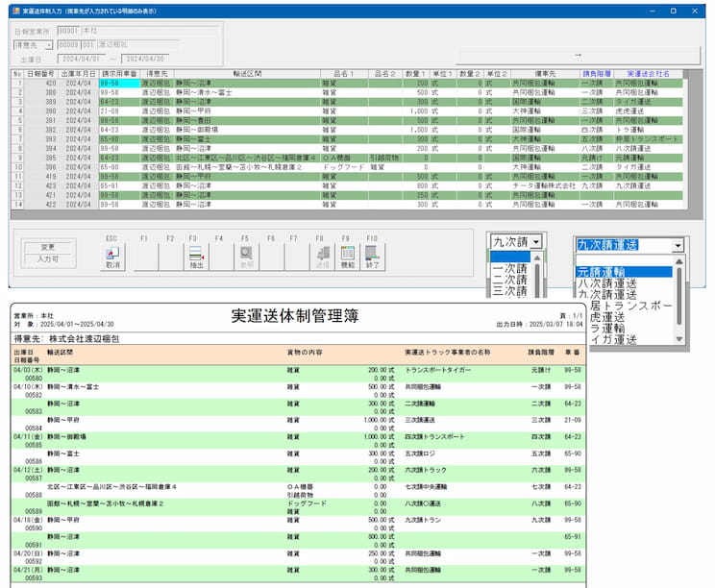Click the 輸送区間 column header
This screenshot has width=715, height=588.
(247, 74)
